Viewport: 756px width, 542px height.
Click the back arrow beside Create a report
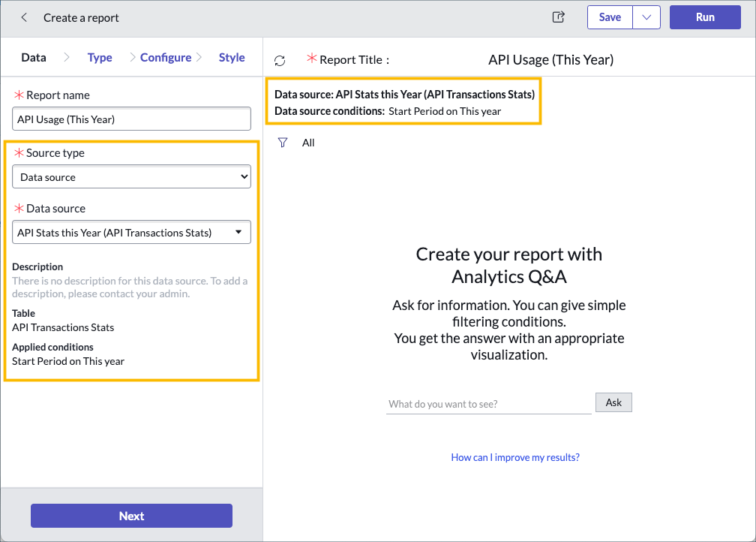[24, 17]
